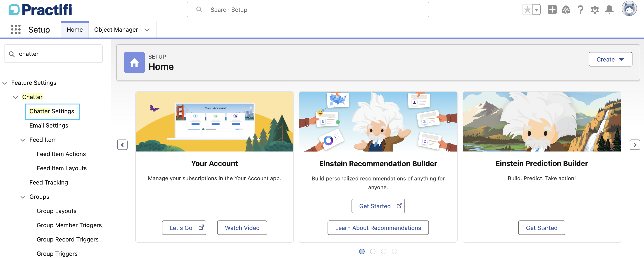Collapse the Feed Item tree section
Image resolution: width=644 pixels, height=258 pixels.
click(x=22, y=140)
